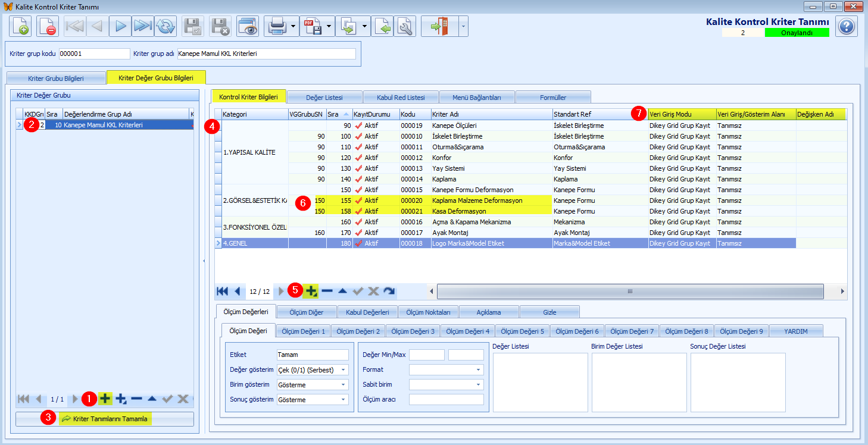Click the Kriter Adı column header

491,114
